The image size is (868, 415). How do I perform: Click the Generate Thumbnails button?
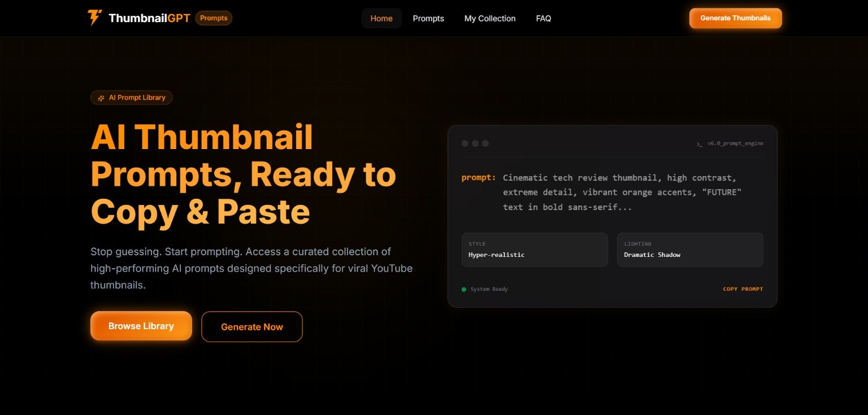point(735,18)
